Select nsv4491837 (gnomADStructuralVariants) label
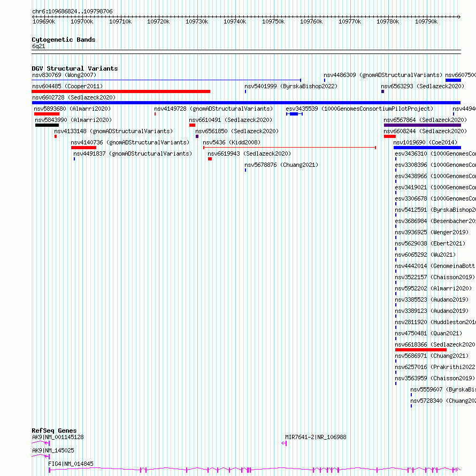 coord(133,153)
